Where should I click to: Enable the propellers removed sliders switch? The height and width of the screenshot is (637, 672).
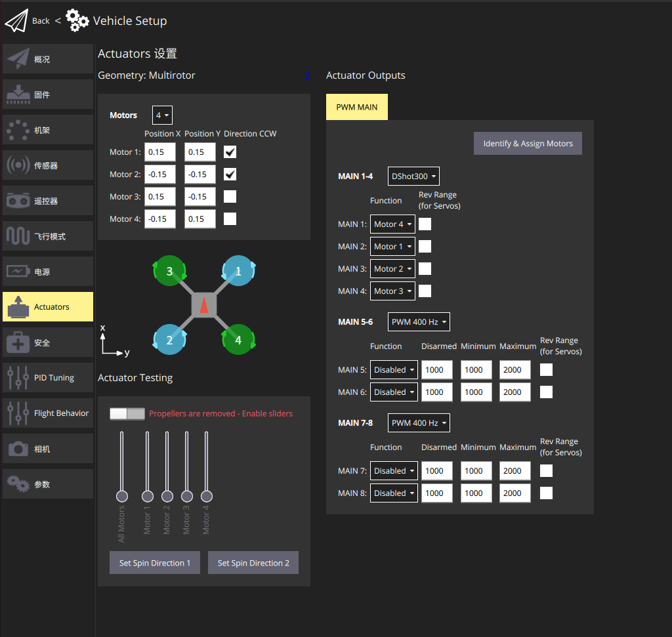(x=127, y=414)
